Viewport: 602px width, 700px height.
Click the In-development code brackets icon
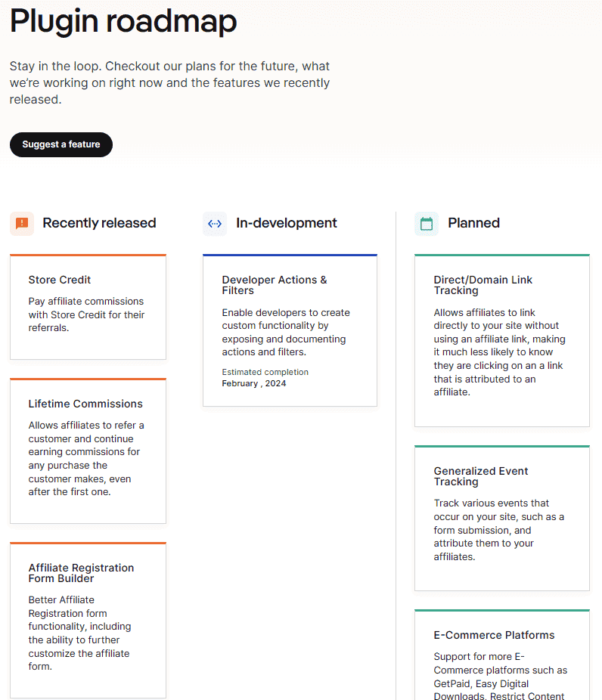coord(215,223)
